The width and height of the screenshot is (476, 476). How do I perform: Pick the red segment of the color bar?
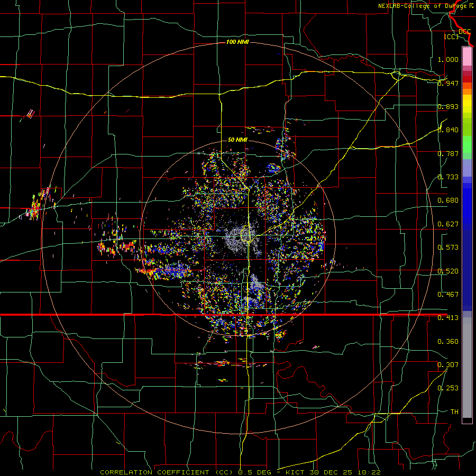[x=467, y=79]
